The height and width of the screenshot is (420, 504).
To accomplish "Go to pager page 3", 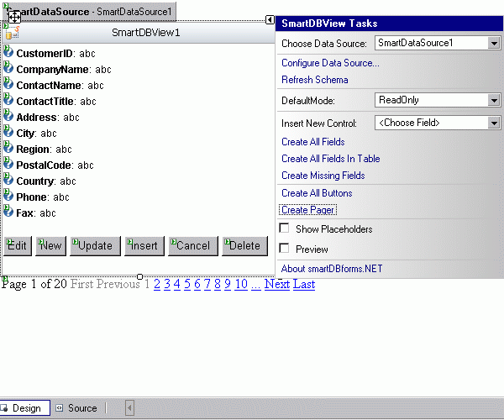I will 167,284.
